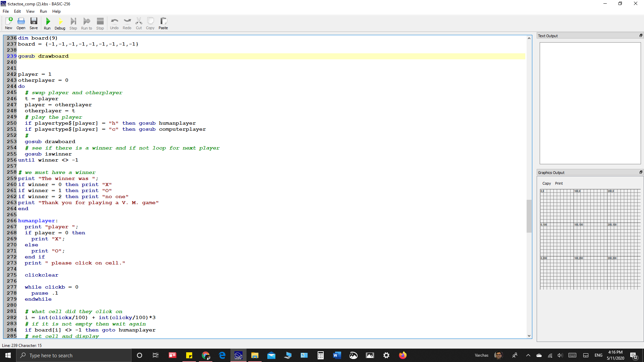The height and width of the screenshot is (362, 644).
Task: Open a file using the Open icon
Action: [x=21, y=23]
